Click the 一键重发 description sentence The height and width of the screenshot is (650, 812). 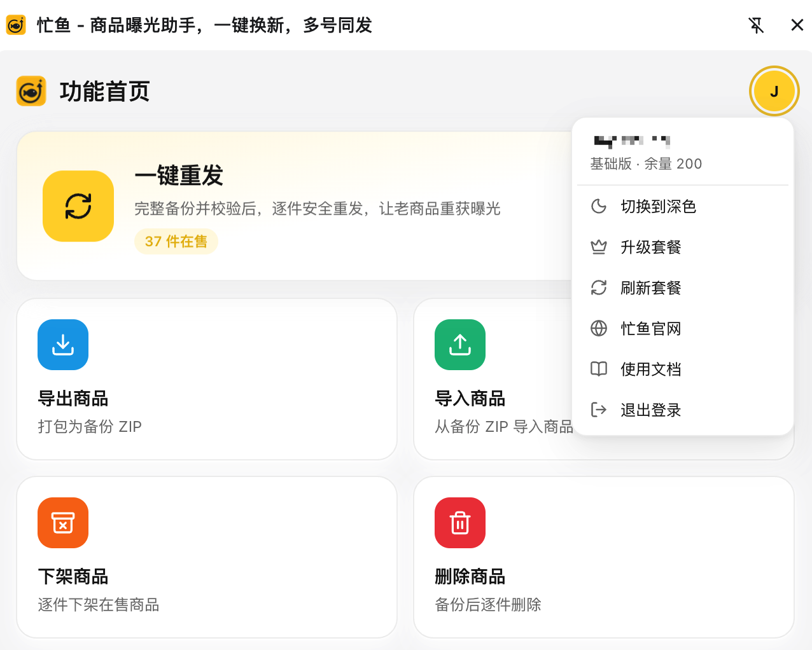(x=318, y=209)
